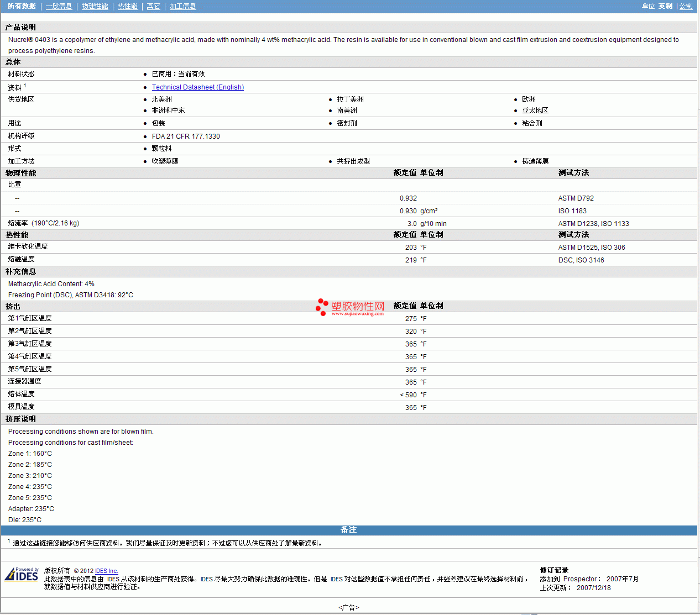Click the 颗粒料 form value
The width and height of the screenshot is (700, 615).
pos(161,149)
